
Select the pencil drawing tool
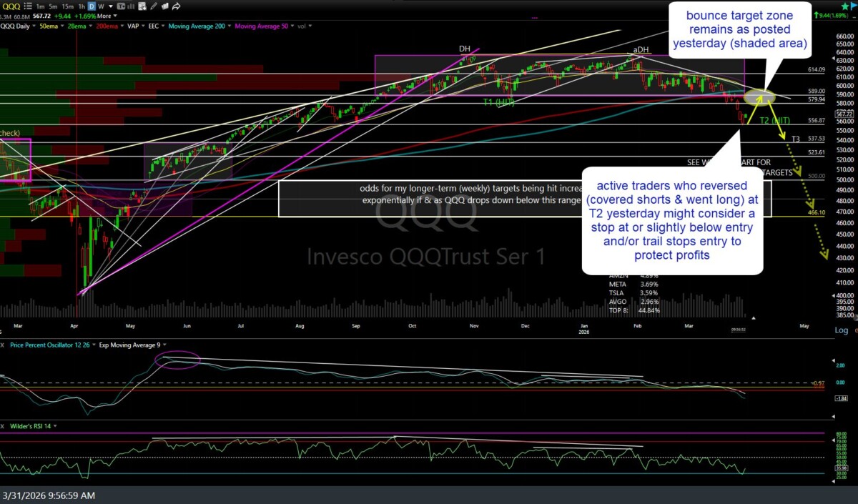[x=154, y=6]
